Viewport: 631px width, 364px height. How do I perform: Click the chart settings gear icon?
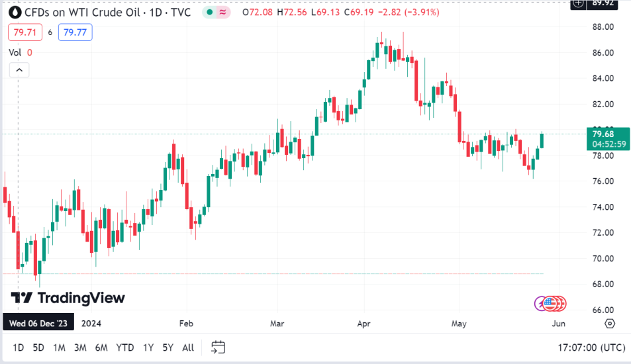tap(610, 324)
